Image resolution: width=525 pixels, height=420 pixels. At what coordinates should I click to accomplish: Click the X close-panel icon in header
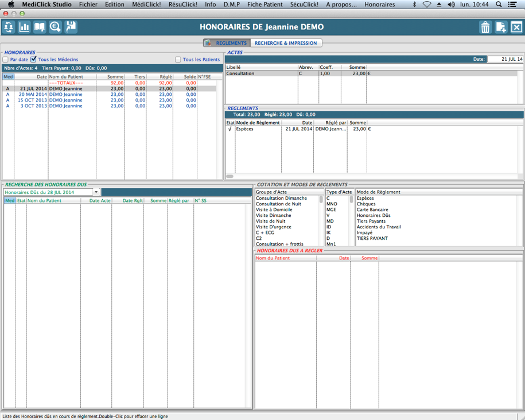[516, 27]
